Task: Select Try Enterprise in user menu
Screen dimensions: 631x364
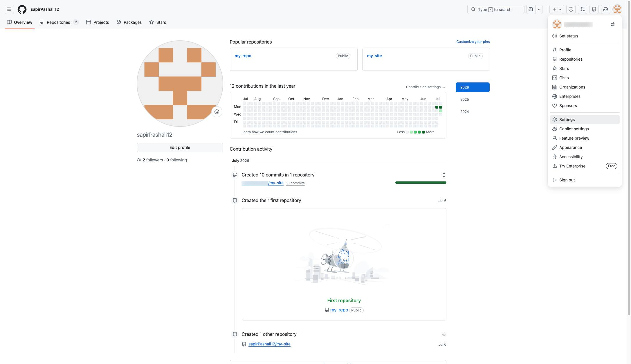Action: [585, 166]
